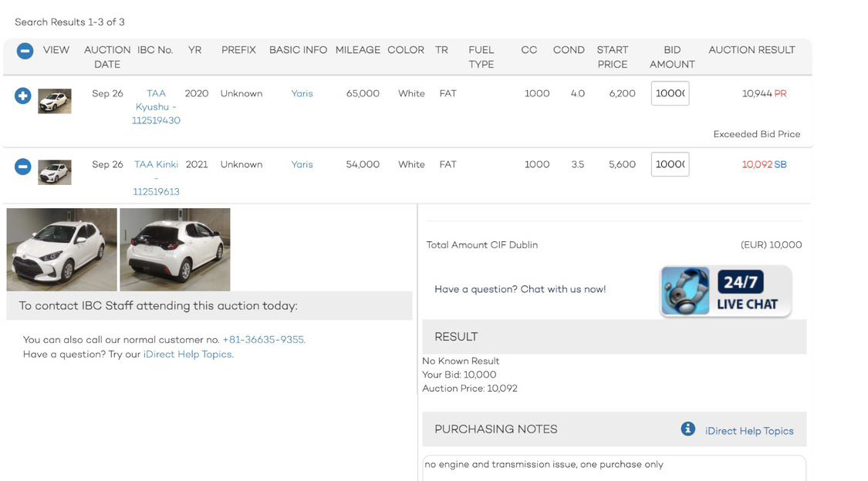Click the 10,092 SB auction result
This screenshot has width=868, height=481.
764,164
